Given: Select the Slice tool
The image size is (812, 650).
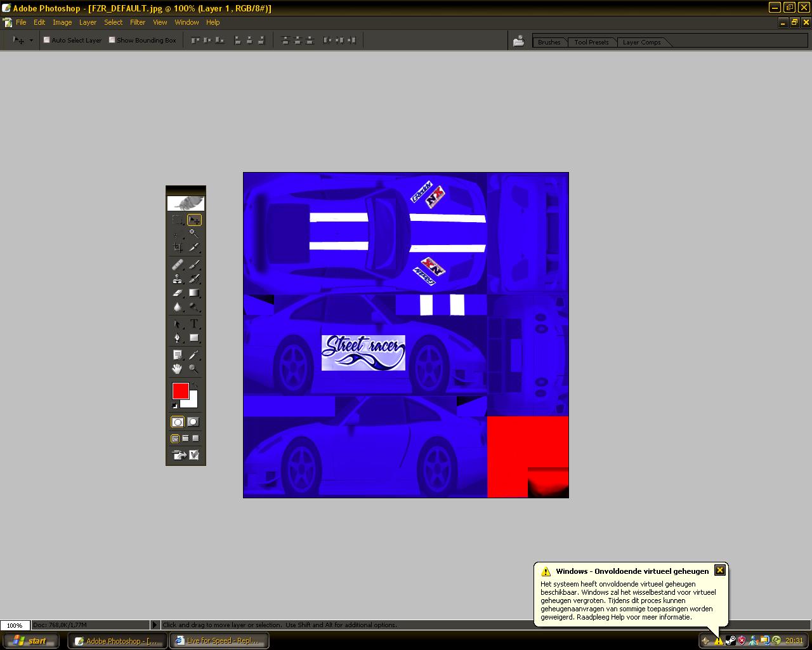Looking at the screenshot, I should pyautogui.click(x=194, y=247).
